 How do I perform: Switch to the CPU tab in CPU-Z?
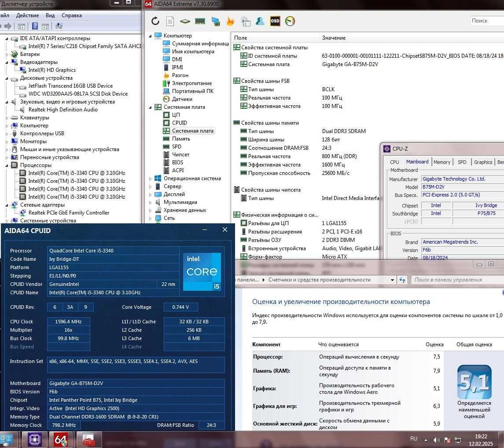[394, 162]
